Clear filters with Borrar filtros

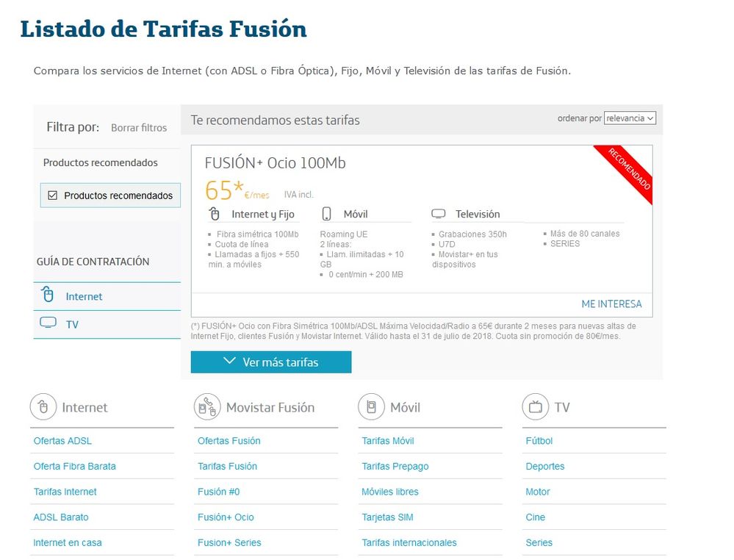click(x=139, y=127)
